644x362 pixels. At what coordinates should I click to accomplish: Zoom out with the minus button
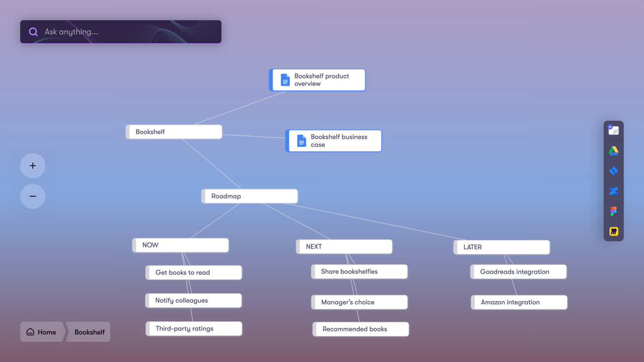pyautogui.click(x=32, y=196)
